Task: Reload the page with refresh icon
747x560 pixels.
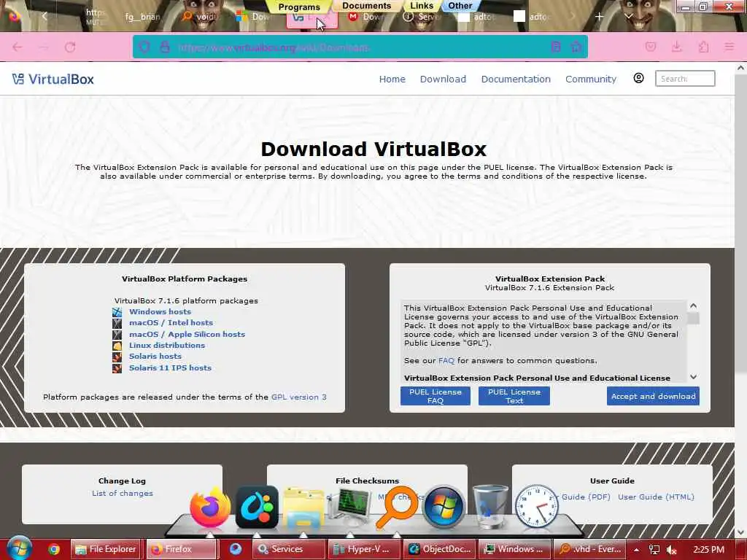Action: click(70, 47)
